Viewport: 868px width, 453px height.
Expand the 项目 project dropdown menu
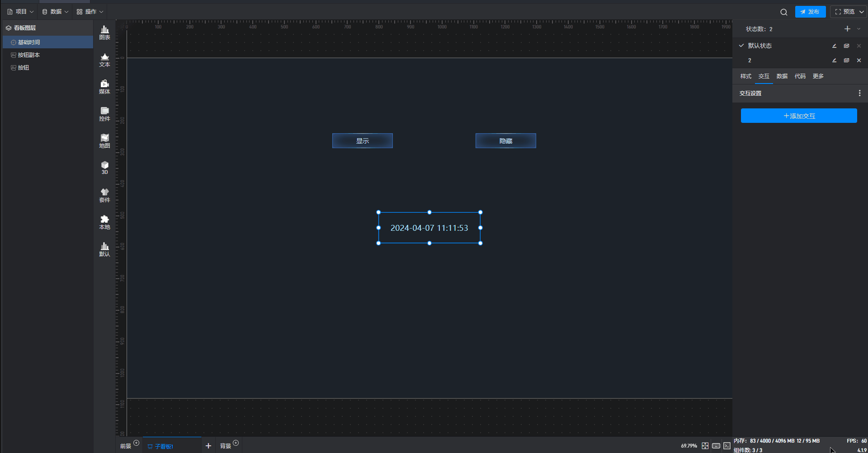pos(21,12)
